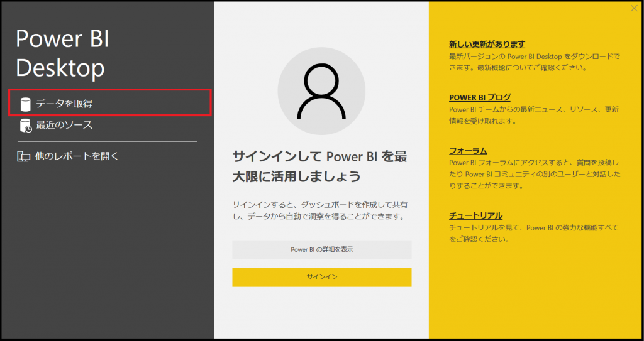
Task: Click the Power BI フォーラムにアクセスすると description
Action: tap(535, 175)
